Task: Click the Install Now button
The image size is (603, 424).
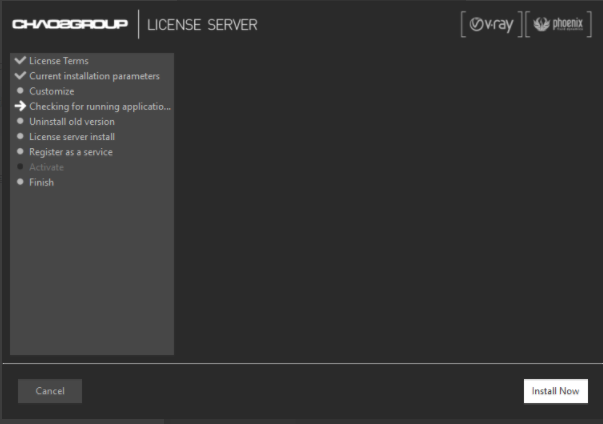Action: tap(556, 391)
